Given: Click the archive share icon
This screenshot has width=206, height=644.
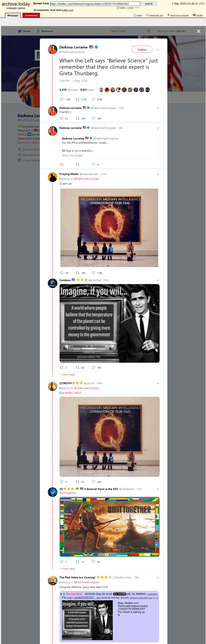Looking at the screenshot, I should (x=135, y=15).
